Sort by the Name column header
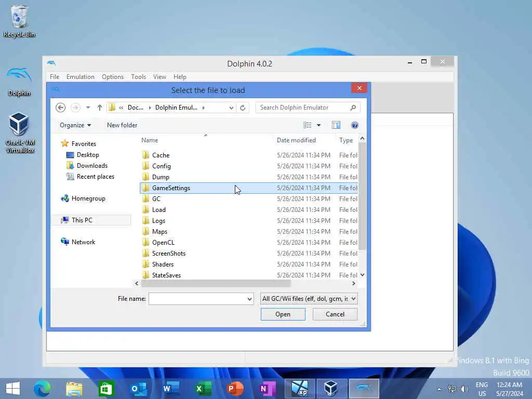This screenshot has height=399, width=532. tap(206, 140)
